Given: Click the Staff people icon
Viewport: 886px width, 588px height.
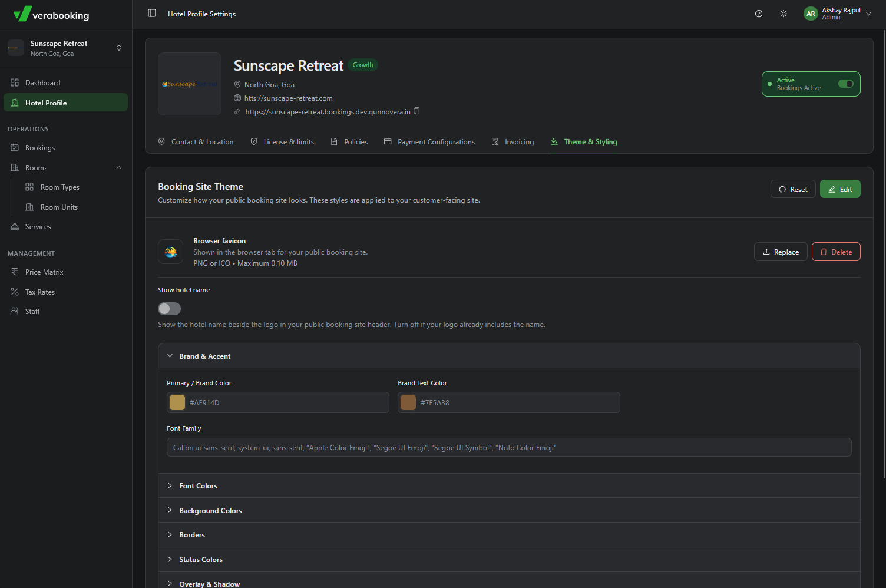Looking at the screenshot, I should click(x=15, y=311).
